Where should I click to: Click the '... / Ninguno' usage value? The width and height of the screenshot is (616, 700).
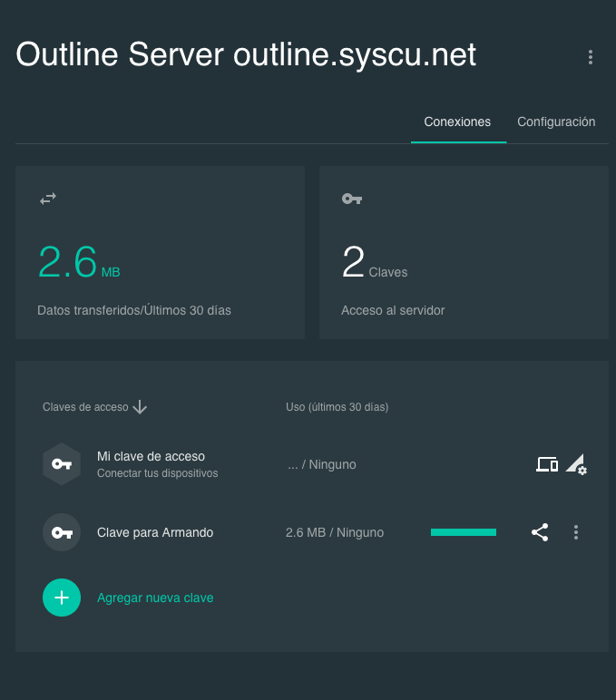click(x=322, y=464)
